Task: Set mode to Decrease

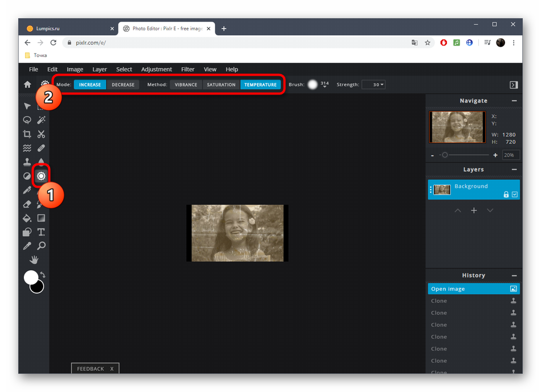Action: click(123, 85)
